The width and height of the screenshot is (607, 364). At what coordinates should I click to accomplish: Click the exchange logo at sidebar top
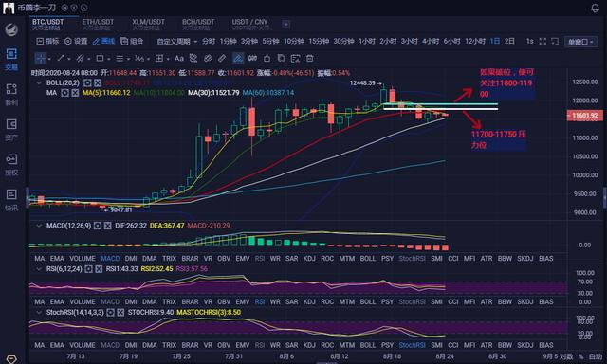11,29
